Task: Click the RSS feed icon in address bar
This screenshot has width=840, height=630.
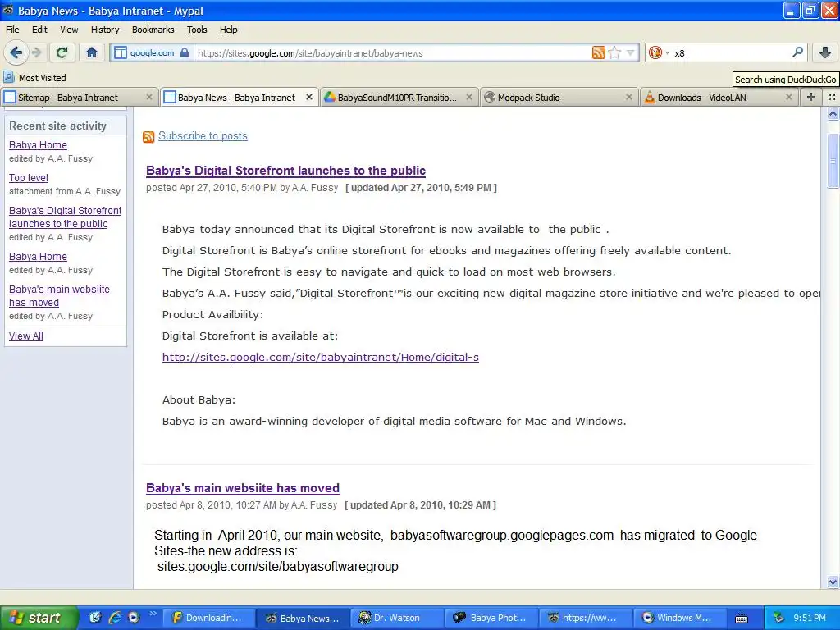Action: click(x=598, y=52)
